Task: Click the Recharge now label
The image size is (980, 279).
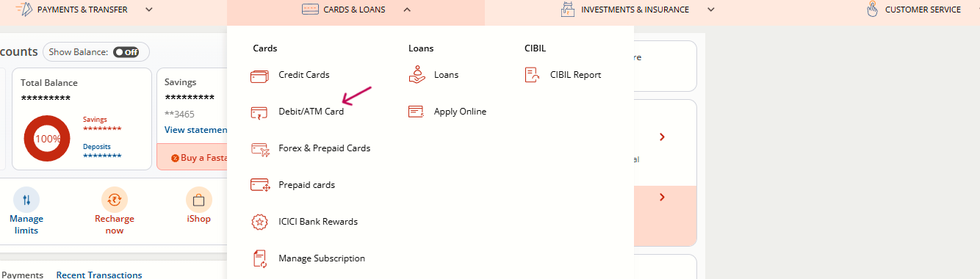Action: (x=115, y=225)
